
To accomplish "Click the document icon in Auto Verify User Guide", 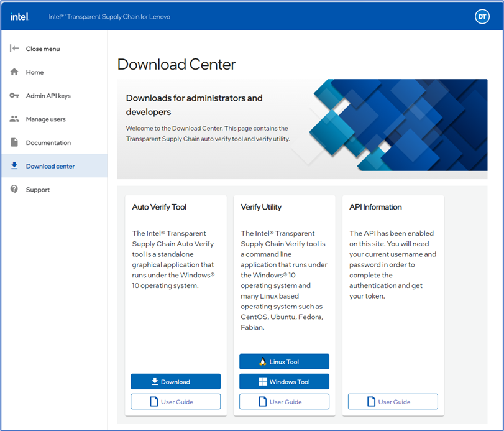I will click(x=154, y=401).
